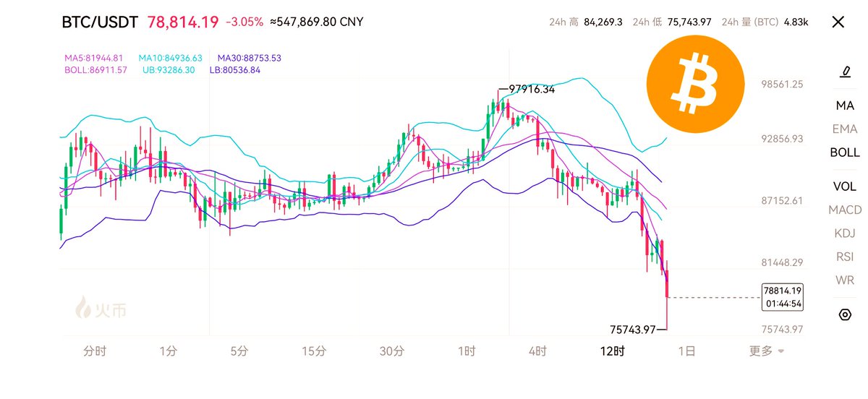Show the VOL sub-indicator

tap(845, 186)
